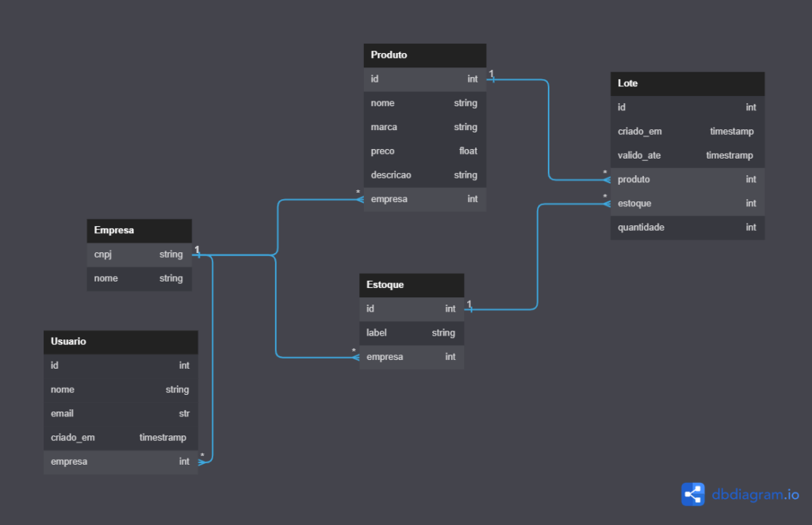Click the quantidade row in Lote table
The height and width of the screenshot is (525, 812).
coord(687,228)
